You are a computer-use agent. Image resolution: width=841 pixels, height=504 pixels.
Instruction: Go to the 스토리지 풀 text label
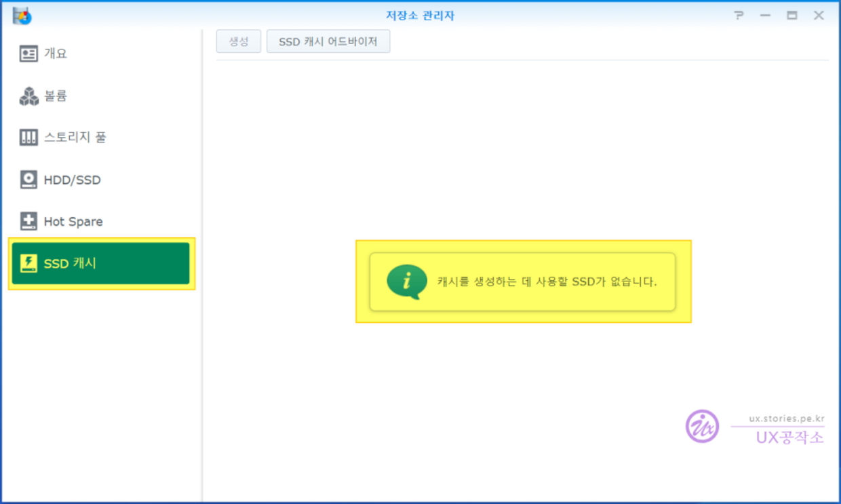(x=75, y=138)
